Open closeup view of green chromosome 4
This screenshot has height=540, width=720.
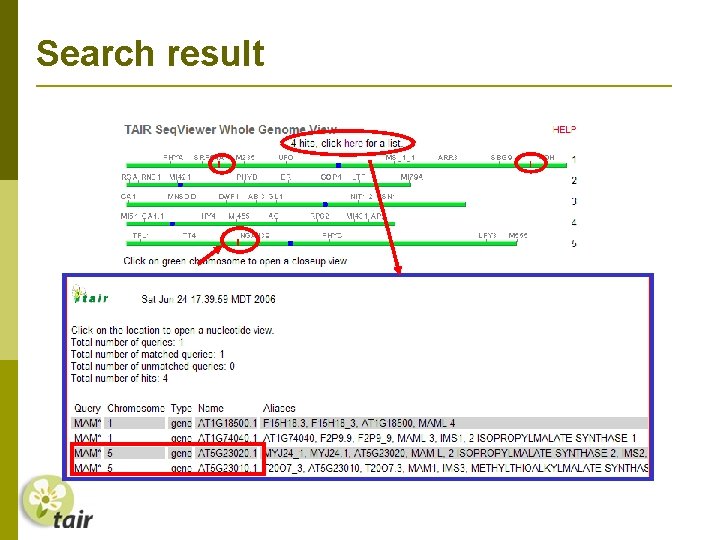tap(260, 224)
